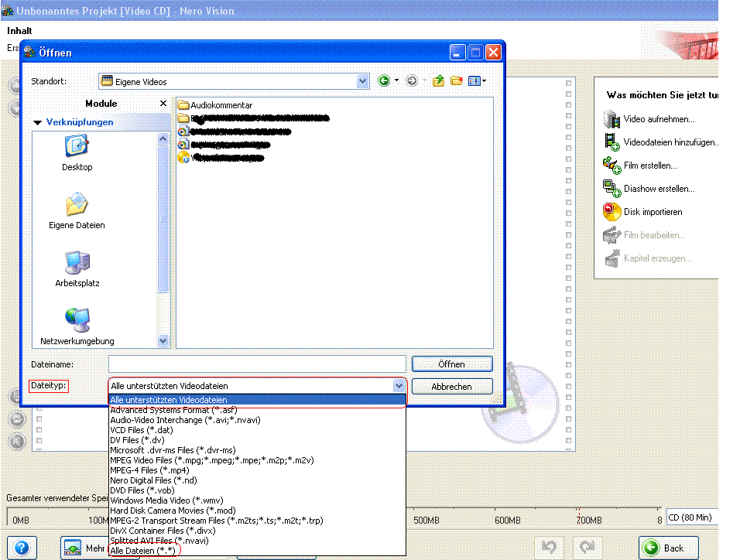Choose Alle unterstützten Videodateien option

[257, 400]
